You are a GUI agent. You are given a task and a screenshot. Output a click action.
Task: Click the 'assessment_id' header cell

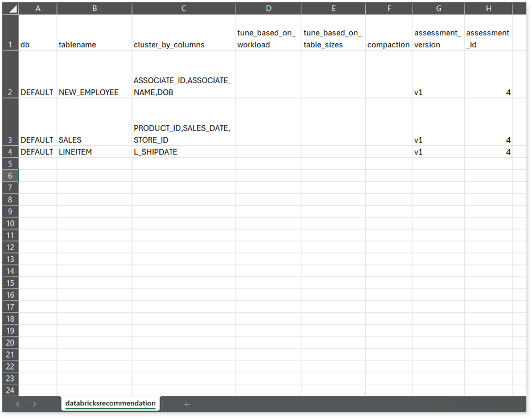coord(488,32)
